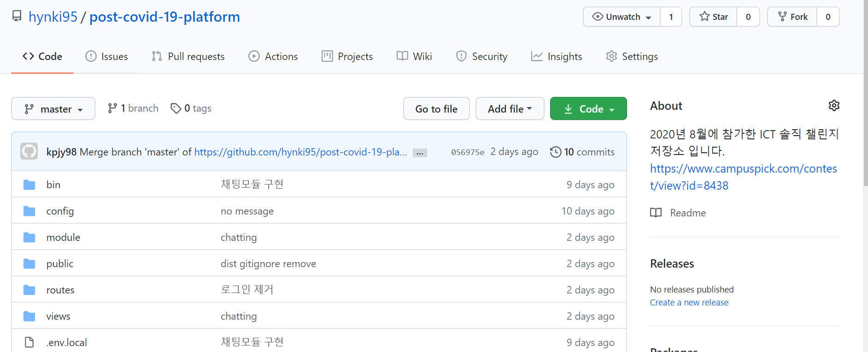Open the post-covid-19-platform repository link

click(x=164, y=17)
